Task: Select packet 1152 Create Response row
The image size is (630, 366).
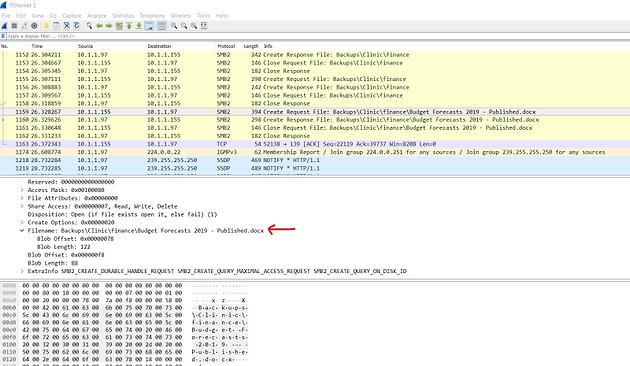Action: pos(315,55)
